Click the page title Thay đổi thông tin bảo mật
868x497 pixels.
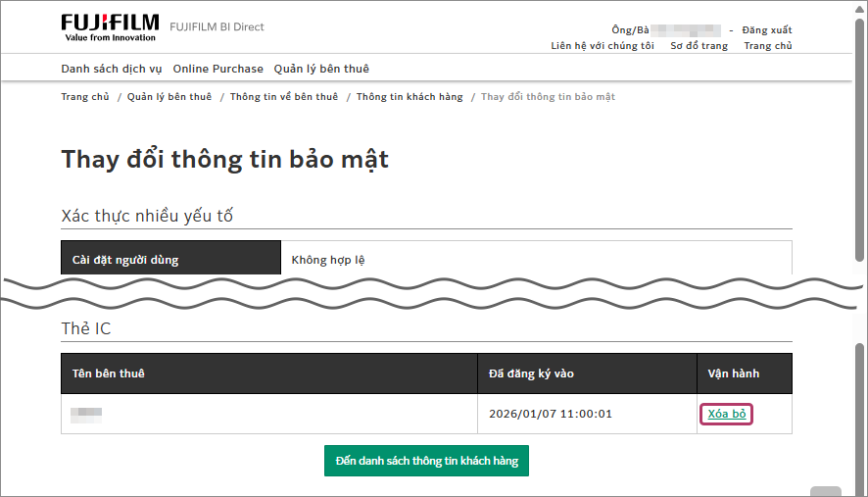[224, 160]
